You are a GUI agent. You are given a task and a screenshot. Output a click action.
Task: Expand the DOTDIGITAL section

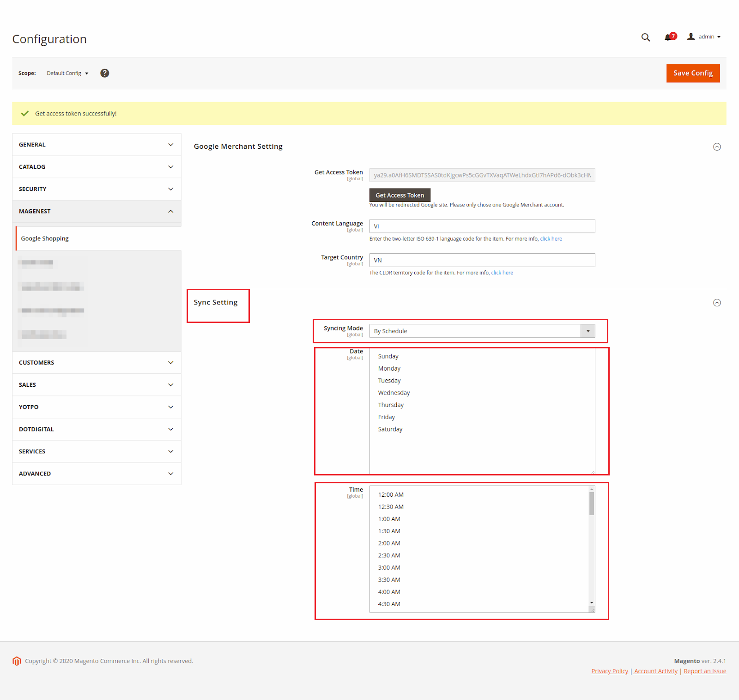pyautogui.click(x=97, y=429)
